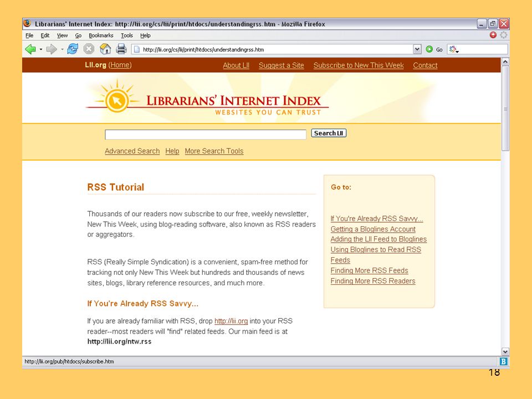The width and height of the screenshot is (532, 399).
Task: Click Subscribe to New This Week
Action: (x=359, y=65)
